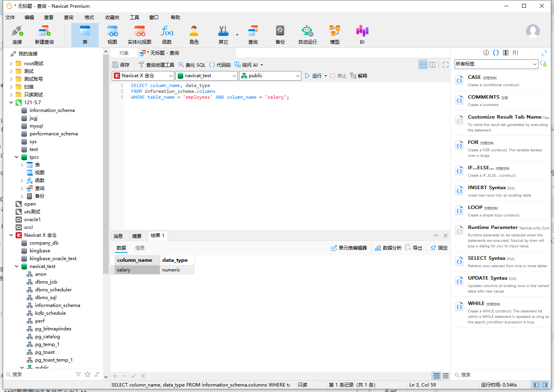Click the 其它 (Others) toolbar icon
Image resolution: width=554 pixels, height=392 pixels.
click(223, 35)
